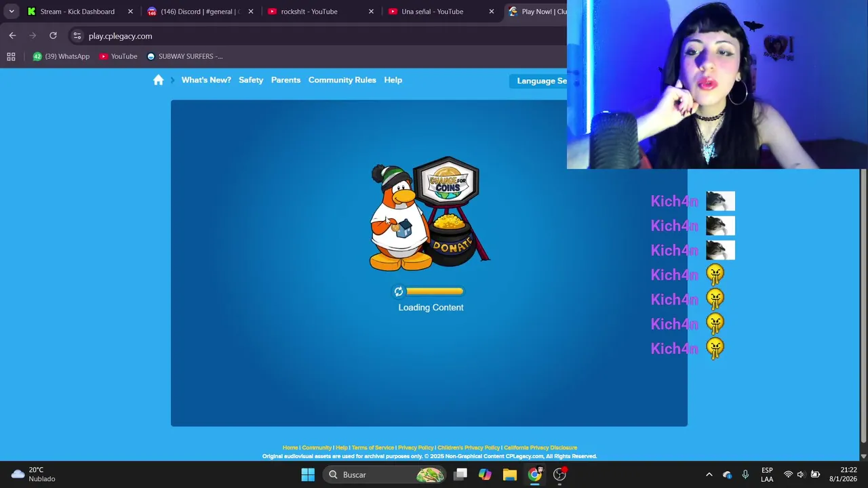
Task: Open the Language Select dropdown
Action: point(538,81)
